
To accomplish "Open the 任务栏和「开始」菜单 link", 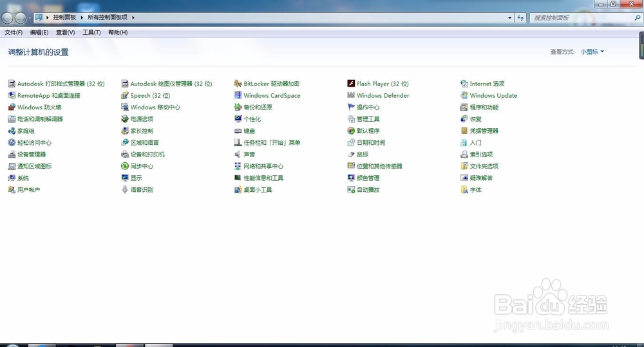I will pos(272,142).
